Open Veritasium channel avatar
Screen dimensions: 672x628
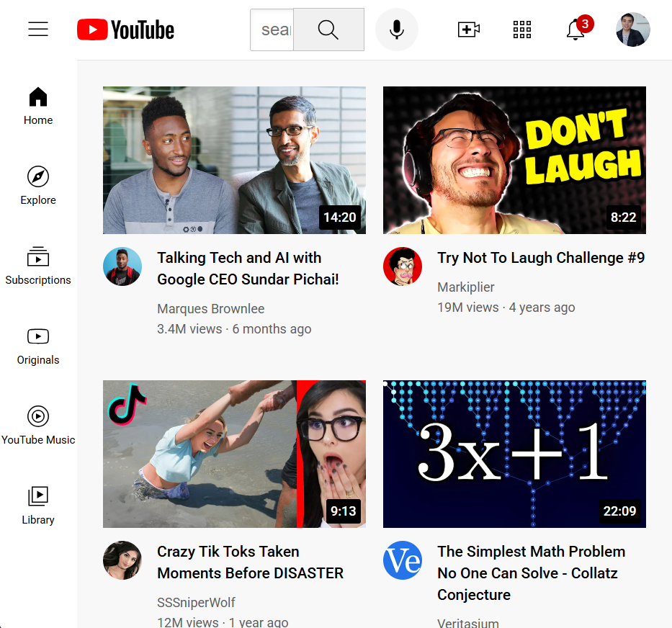point(403,560)
